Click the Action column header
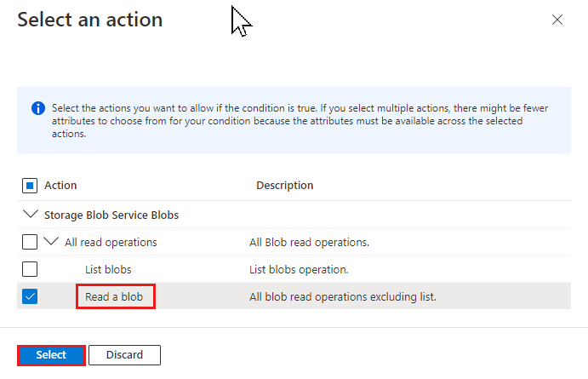 click(60, 186)
